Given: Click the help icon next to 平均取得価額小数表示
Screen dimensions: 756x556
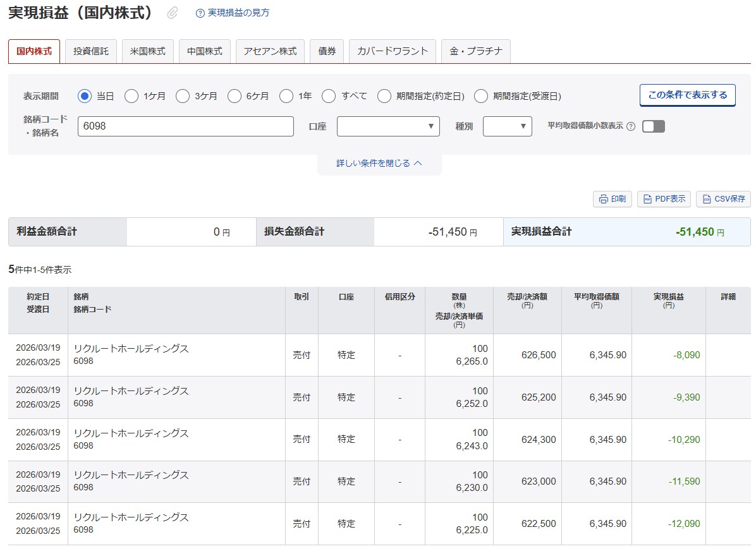Looking at the screenshot, I should [x=630, y=126].
